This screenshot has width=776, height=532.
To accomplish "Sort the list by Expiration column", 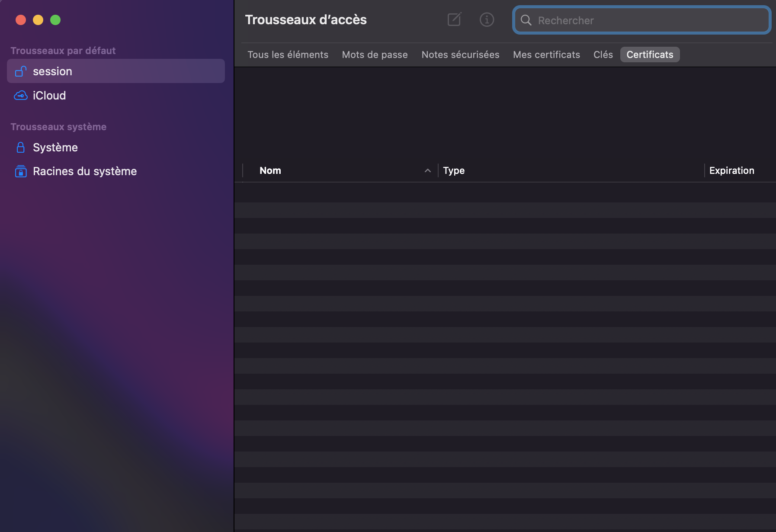I will coord(731,171).
